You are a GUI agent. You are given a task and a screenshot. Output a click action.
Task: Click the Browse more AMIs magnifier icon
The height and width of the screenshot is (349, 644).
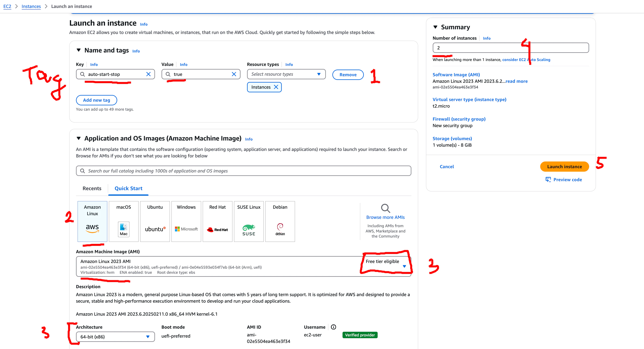pos(385,208)
